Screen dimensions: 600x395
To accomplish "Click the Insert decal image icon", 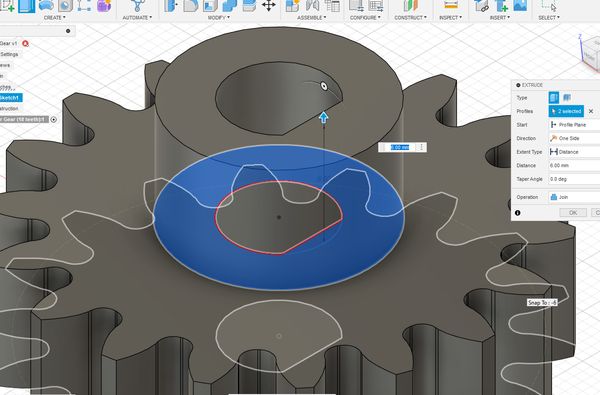I will click(x=521, y=5).
